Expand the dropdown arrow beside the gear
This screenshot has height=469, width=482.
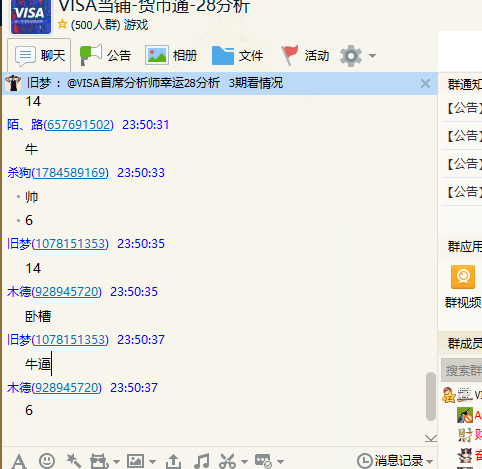(x=373, y=56)
